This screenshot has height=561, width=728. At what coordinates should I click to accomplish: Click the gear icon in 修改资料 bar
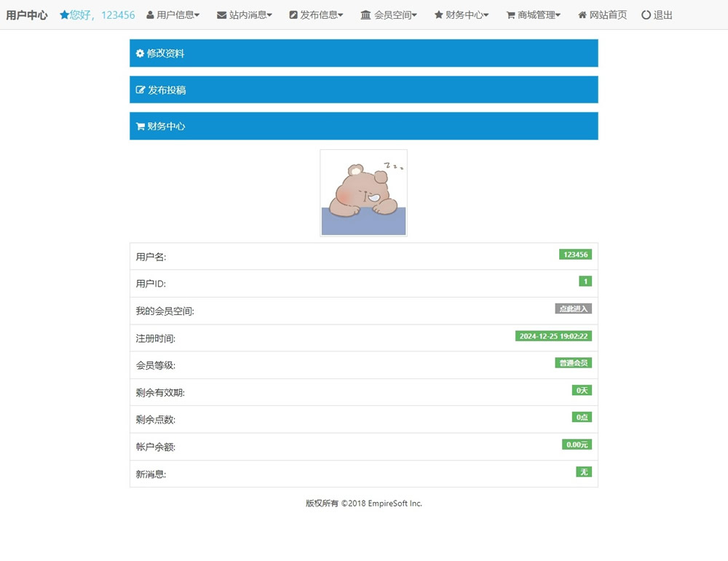point(140,53)
